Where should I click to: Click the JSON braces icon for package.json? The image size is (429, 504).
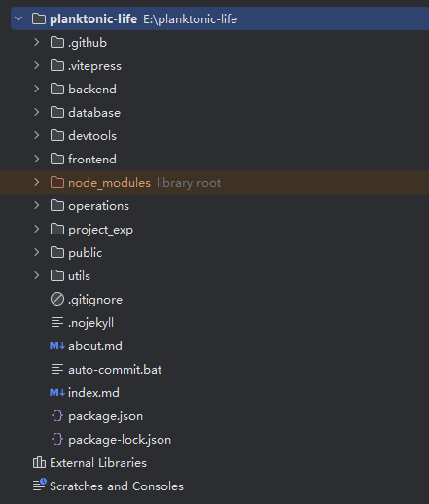(57, 416)
